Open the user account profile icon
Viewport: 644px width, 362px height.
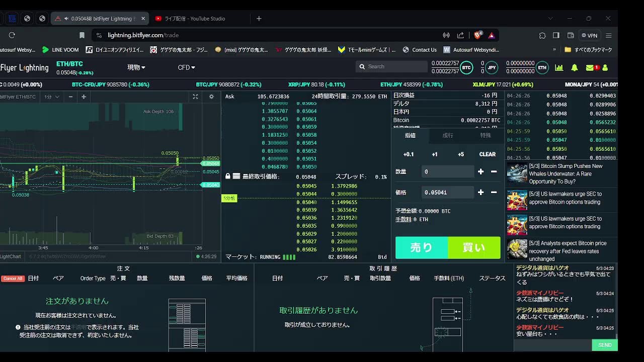[x=605, y=67]
